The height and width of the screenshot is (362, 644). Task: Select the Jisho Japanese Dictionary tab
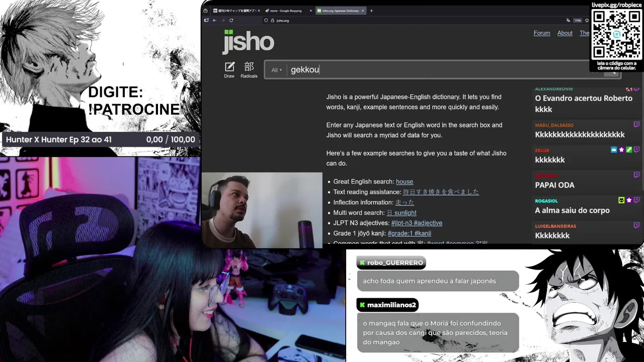point(342,11)
